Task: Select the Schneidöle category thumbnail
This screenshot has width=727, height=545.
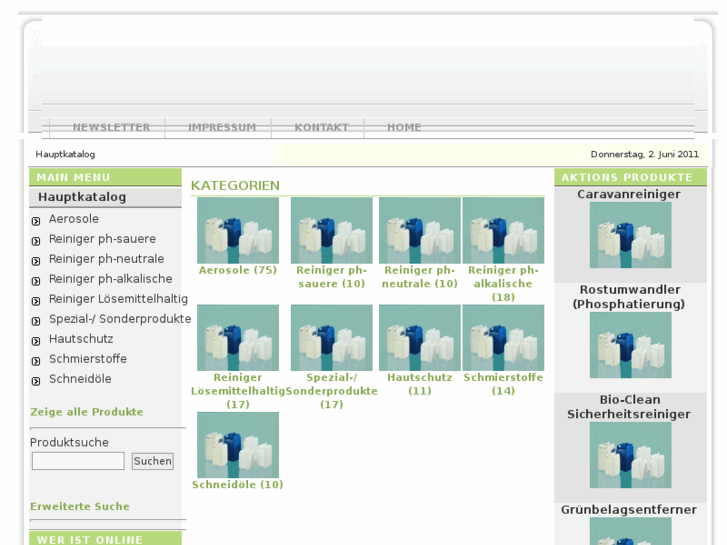Action: click(237, 445)
